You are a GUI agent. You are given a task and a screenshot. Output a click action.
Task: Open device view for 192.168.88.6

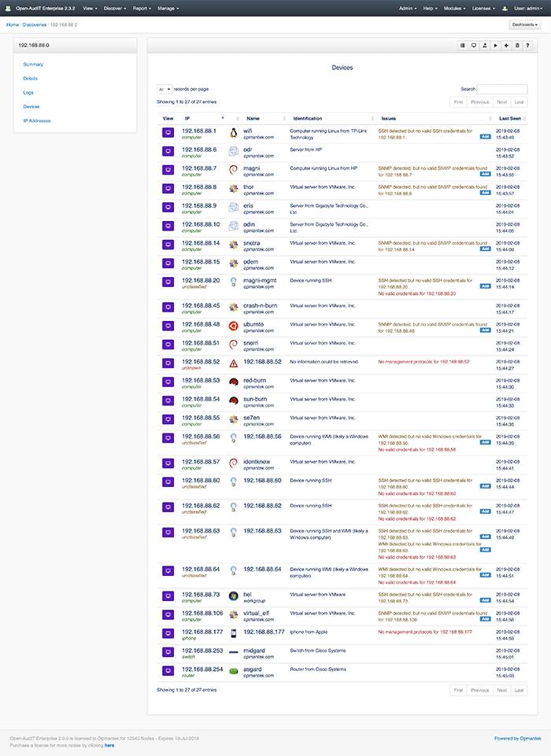pos(168,151)
